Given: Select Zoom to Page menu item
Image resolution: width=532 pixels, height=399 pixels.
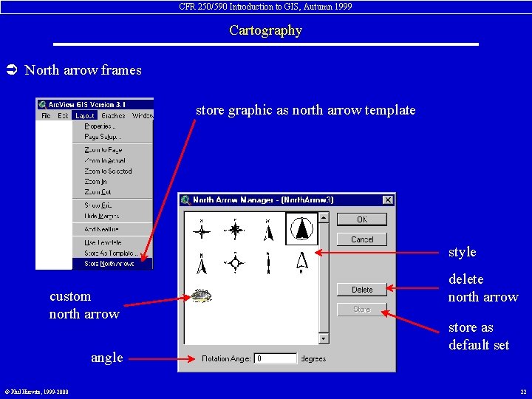Looking at the screenshot, I should 112,150.
